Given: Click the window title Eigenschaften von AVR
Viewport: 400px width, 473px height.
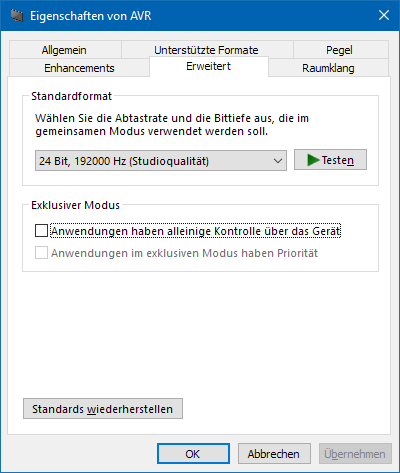Looking at the screenshot, I should pos(91,16).
